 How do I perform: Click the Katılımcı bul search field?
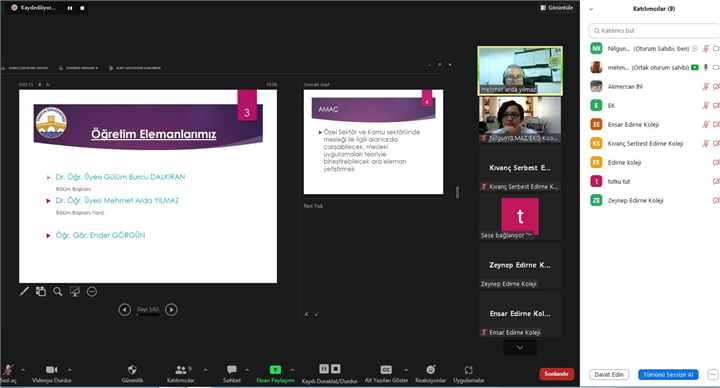(x=654, y=30)
